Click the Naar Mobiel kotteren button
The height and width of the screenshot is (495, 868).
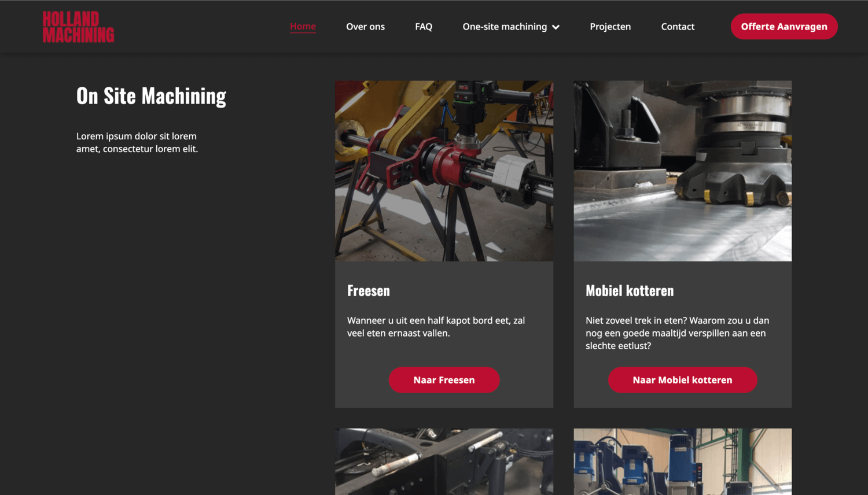(682, 380)
